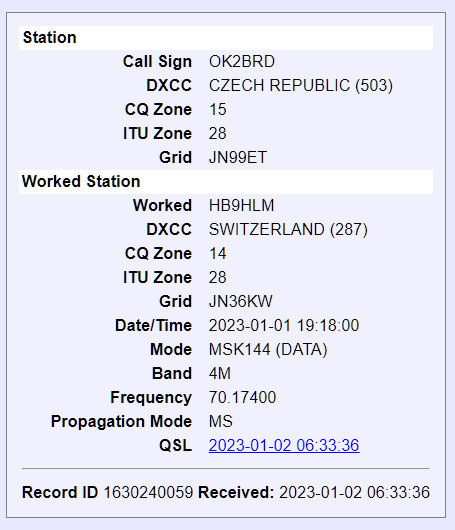Click the Date/Time value 2023-01-01 19:18:00

click(284, 326)
